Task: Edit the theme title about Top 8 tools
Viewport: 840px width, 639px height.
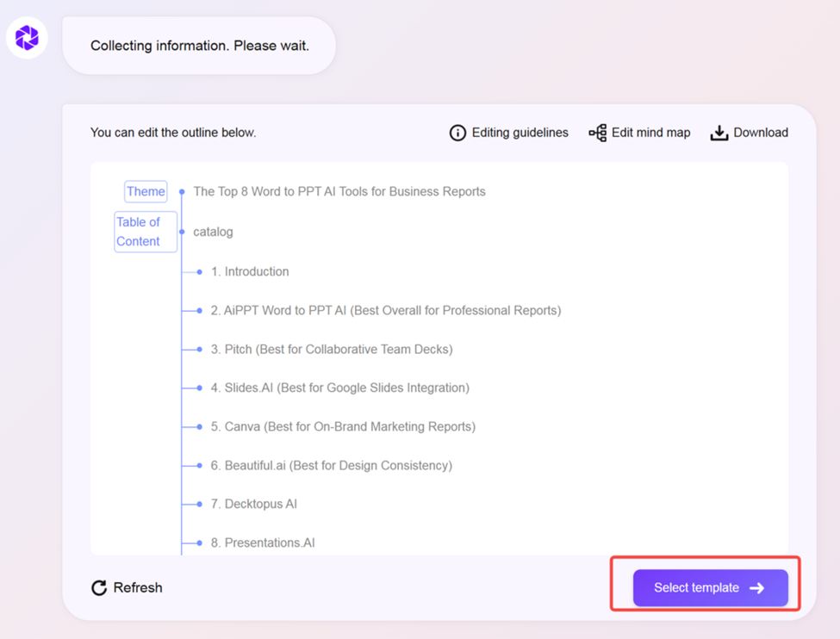Action: click(339, 191)
